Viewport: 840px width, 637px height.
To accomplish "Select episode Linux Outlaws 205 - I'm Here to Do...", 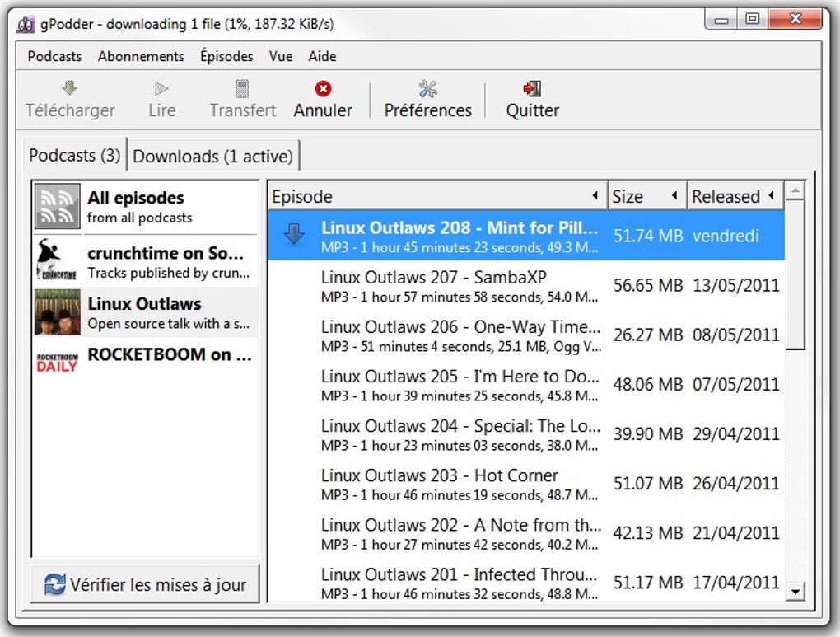I will pos(526,385).
